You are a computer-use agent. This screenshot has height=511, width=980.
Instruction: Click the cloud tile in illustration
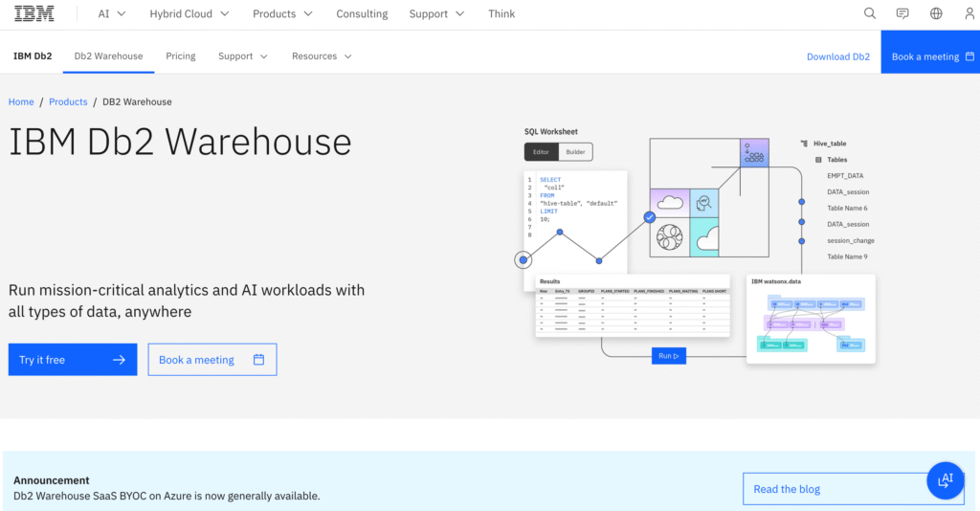pyautogui.click(x=670, y=203)
